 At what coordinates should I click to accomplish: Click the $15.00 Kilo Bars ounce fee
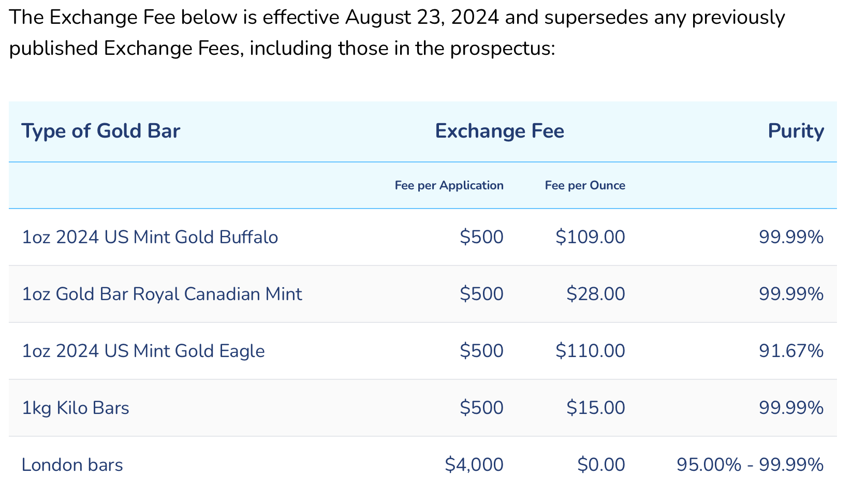pyautogui.click(x=595, y=408)
